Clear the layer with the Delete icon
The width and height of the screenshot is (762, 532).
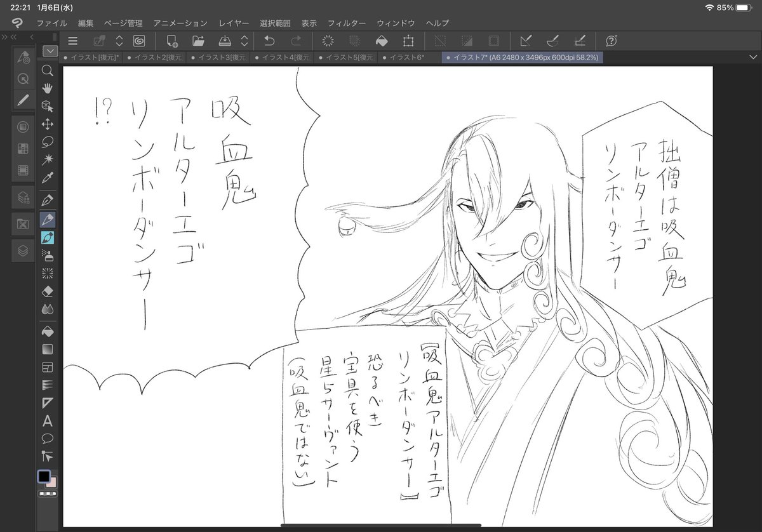click(x=328, y=41)
